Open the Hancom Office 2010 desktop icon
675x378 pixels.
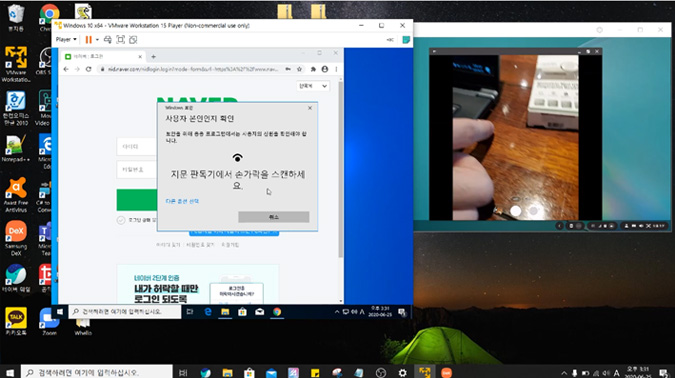pyautogui.click(x=16, y=108)
